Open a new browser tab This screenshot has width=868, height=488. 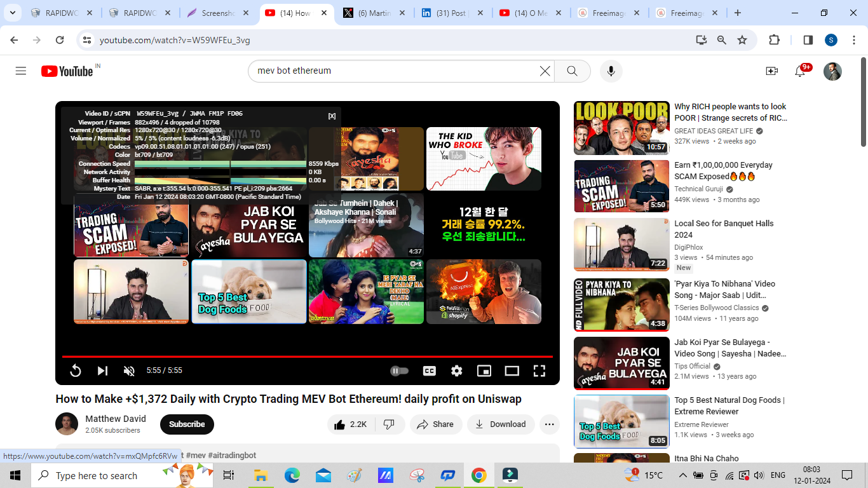[x=738, y=13]
